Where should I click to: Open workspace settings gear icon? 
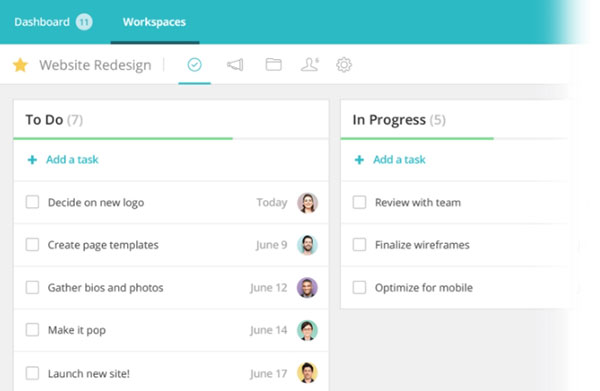[x=344, y=65]
